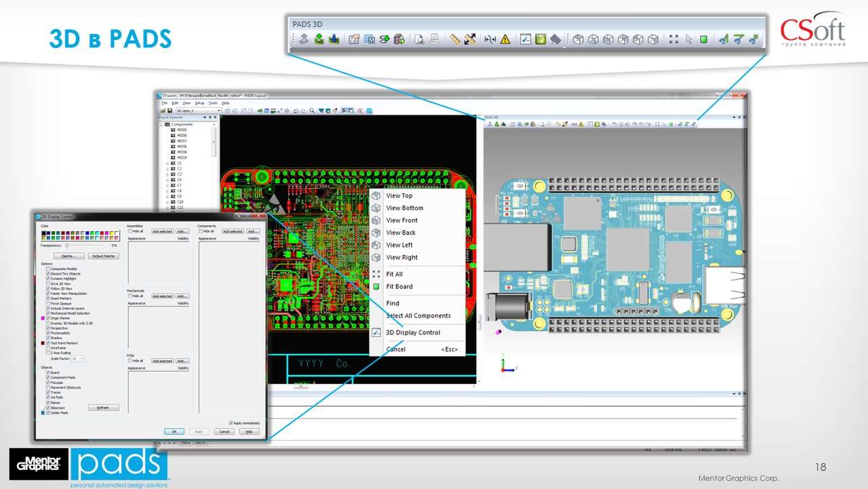Viewport: 868px width, 489px height.
Task: Click Cancel <Esc> in the context menu
Action: click(x=418, y=349)
